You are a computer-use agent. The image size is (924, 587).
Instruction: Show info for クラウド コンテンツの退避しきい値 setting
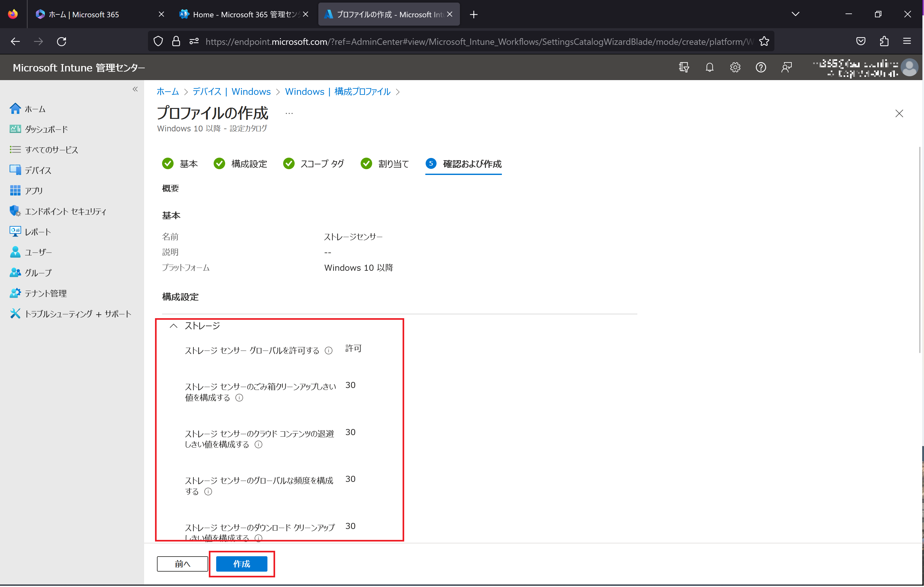259,444
